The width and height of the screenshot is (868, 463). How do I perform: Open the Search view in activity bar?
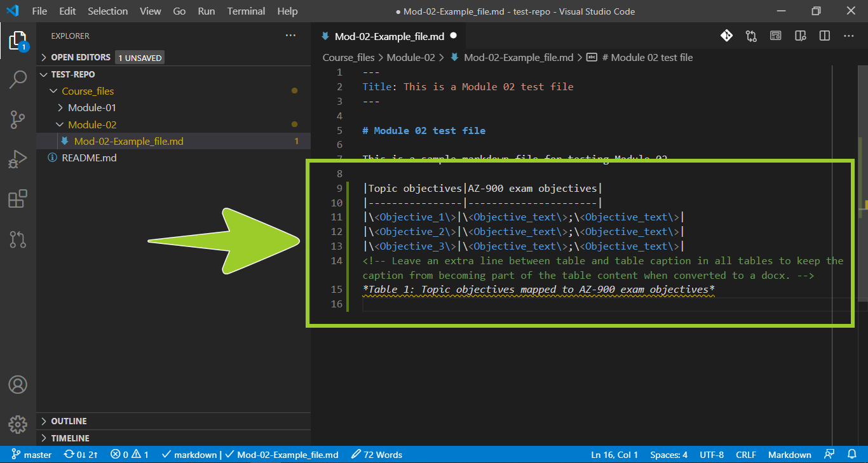[x=18, y=80]
